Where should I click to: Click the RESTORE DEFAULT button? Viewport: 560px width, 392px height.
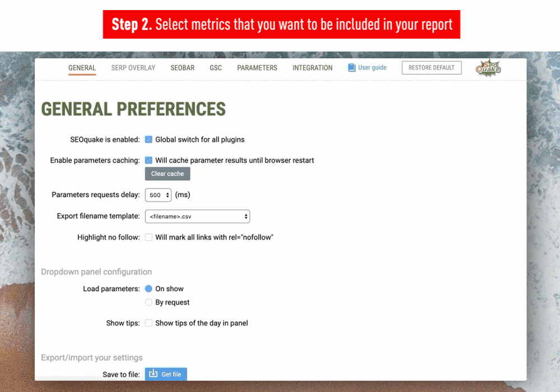431,67
